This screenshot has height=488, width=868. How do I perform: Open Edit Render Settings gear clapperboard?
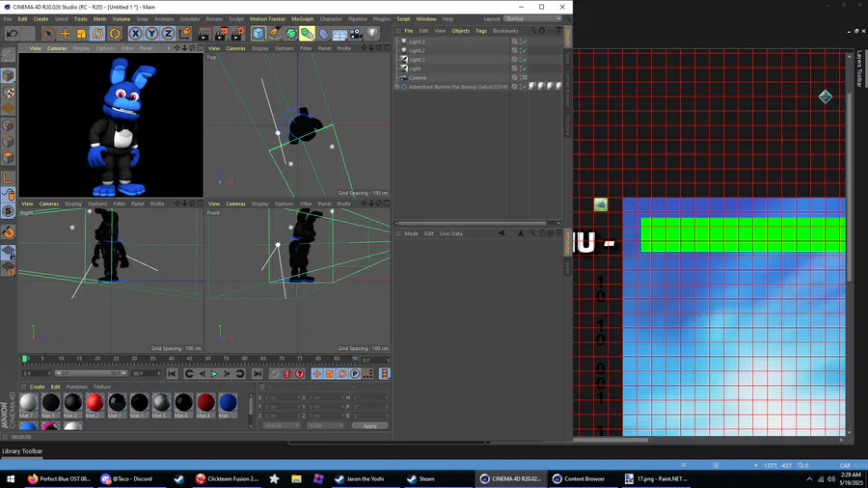pos(237,34)
